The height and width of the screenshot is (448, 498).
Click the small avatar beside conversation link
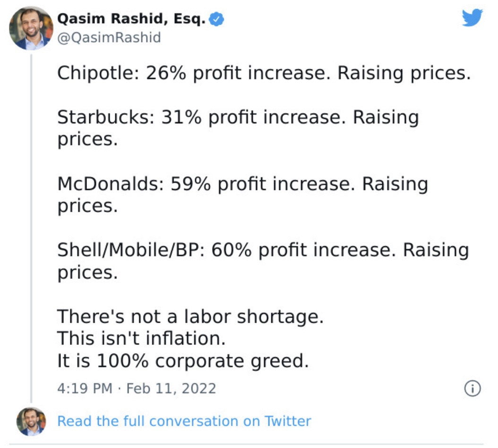[x=31, y=422]
